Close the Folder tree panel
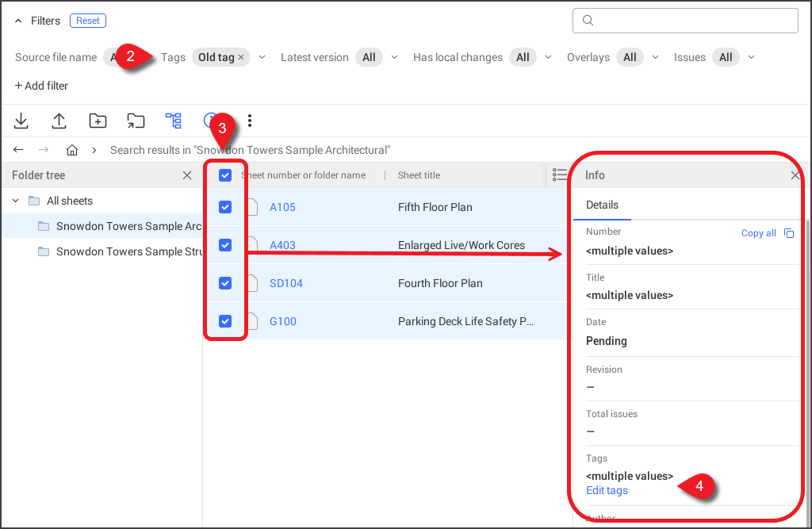Screen dimensions: 812x529 coord(187,175)
